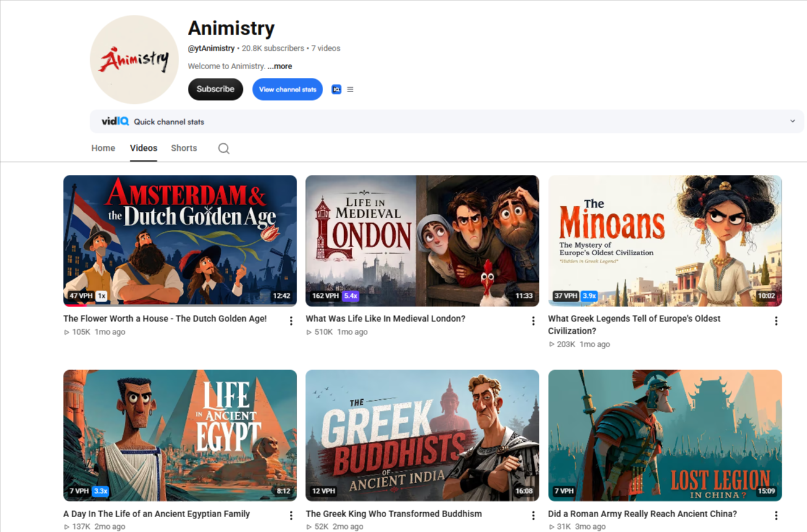Click the '510K' view count text
Image resolution: width=807 pixels, height=532 pixels.
click(x=324, y=332)
